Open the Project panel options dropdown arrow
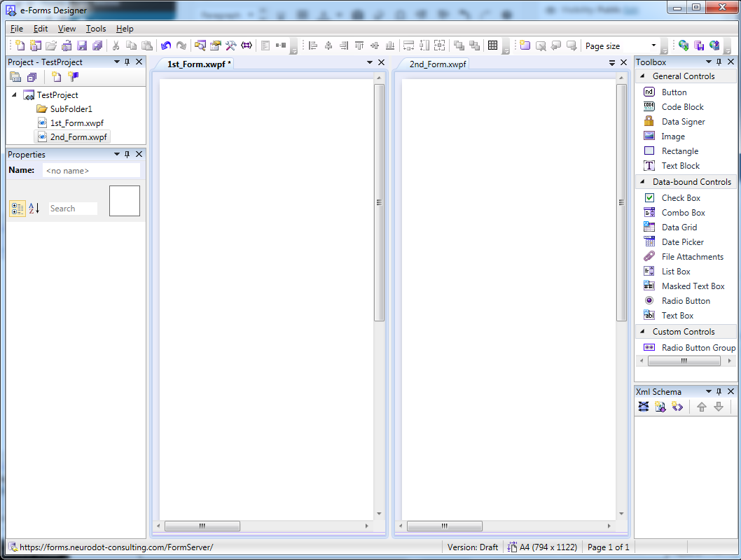 [x=117, y=62]
